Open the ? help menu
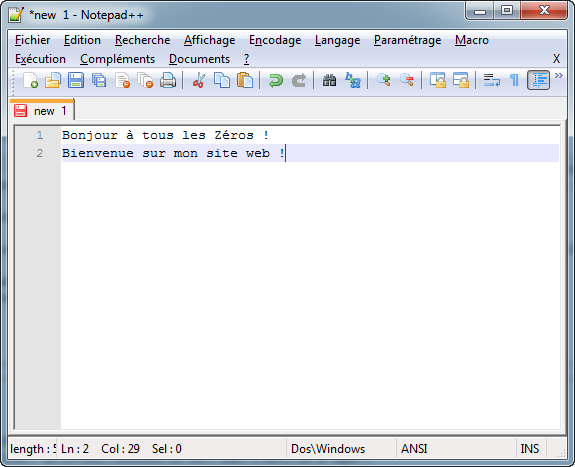The height and width of the screenshot is (467, 575). coord(246,59)
